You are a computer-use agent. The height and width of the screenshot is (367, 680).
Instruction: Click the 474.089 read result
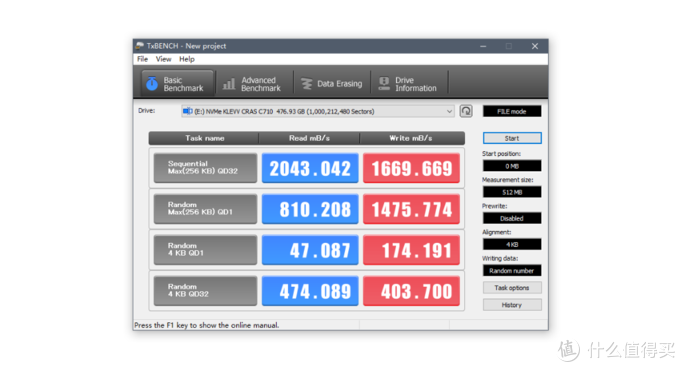310,291
